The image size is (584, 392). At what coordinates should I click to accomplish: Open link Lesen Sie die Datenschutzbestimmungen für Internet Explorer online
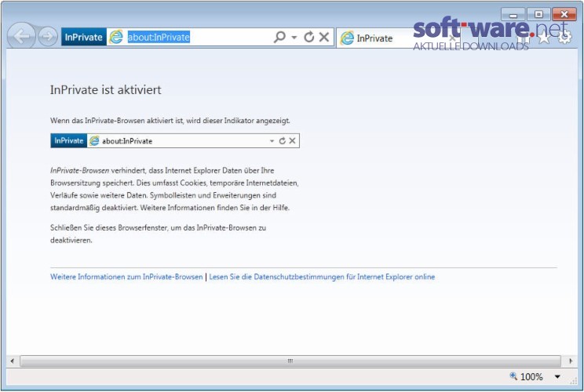pos(322,277)
